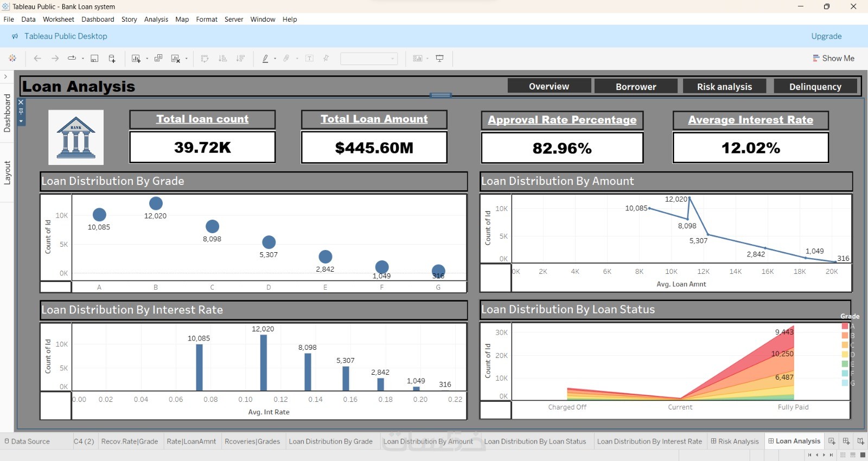Click the Clear Sheet toolbar icon

click(x=175, y=59)
